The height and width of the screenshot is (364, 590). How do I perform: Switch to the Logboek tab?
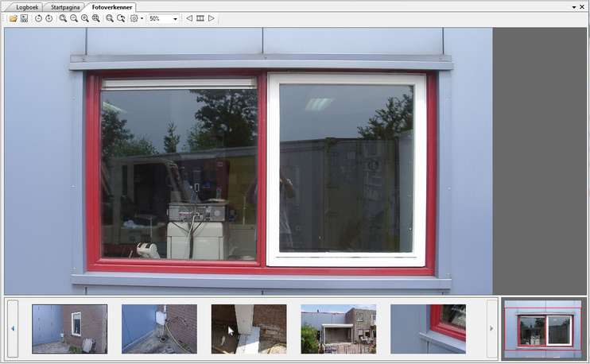tap(27, 7)
